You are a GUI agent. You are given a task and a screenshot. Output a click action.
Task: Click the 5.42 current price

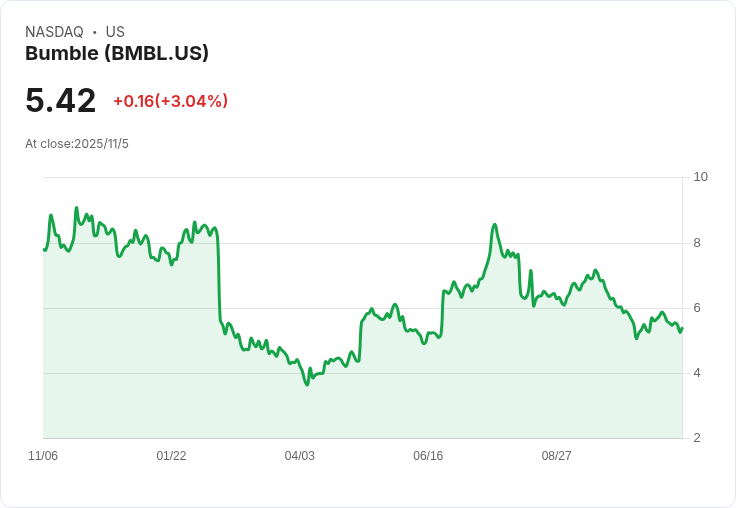pyautogui.click(x=61, y=101)
